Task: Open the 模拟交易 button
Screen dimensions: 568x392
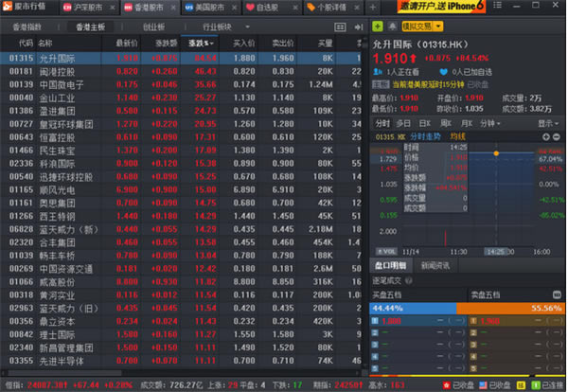Action: coord(417,27)
